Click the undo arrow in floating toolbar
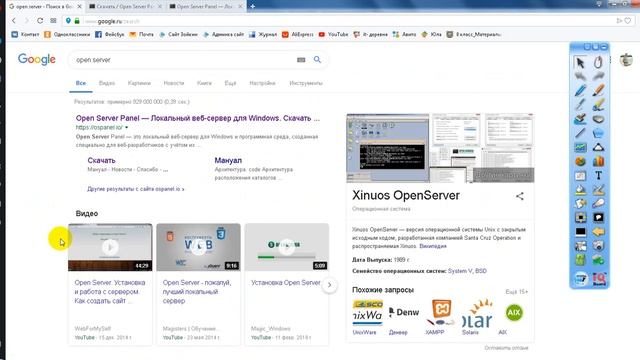The width and height of the screenshot is (640, 360). pos(580,76)
